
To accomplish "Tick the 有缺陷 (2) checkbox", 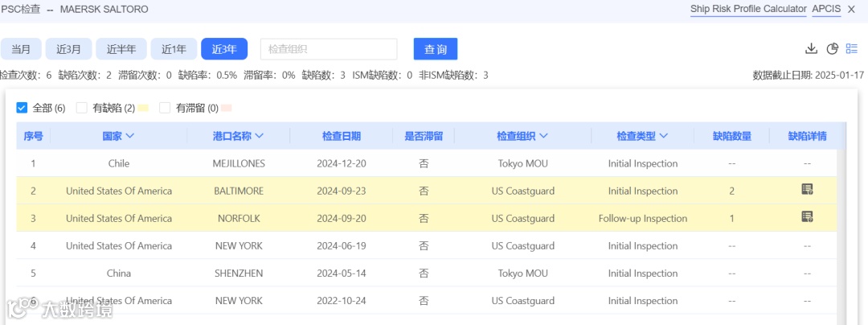I will (82, 108).
